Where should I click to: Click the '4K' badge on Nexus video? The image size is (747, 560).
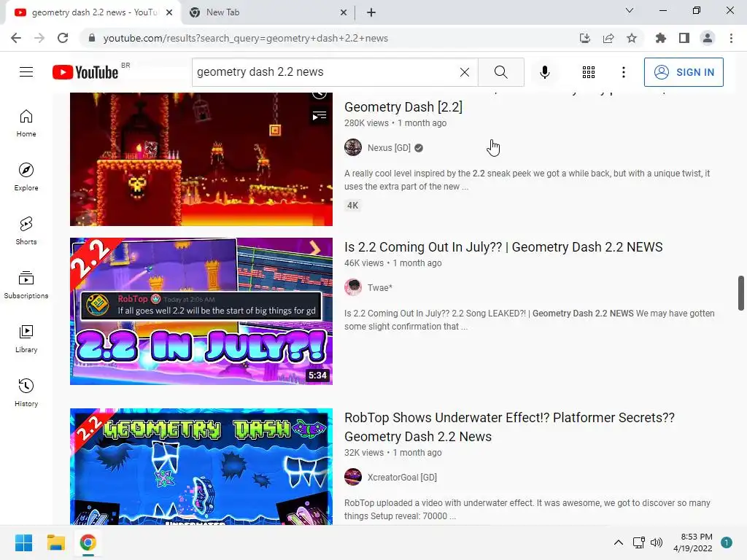[x=352, y=205]
